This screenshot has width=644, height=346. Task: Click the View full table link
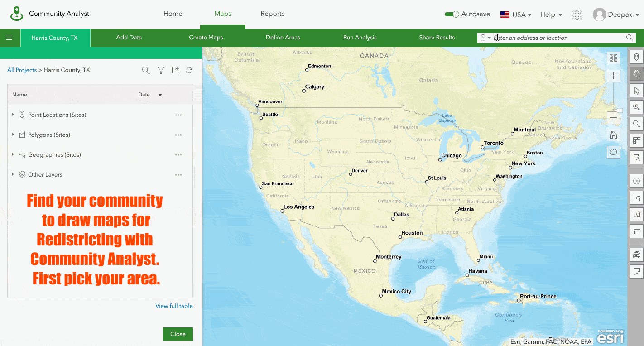[174, 306]
